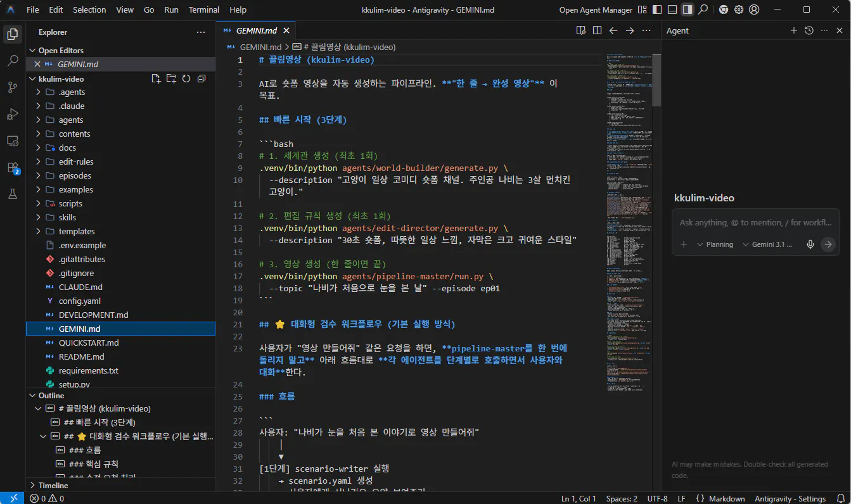Open the Gemini 3.1 model dropdown

click(x=767, y=244)
